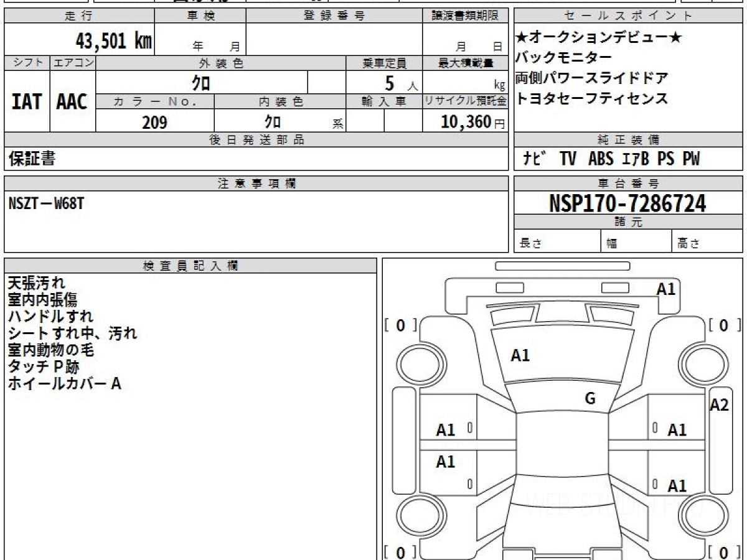747x560 pixels.
Task: Select the セールスポイント section header
Action: 628,16
